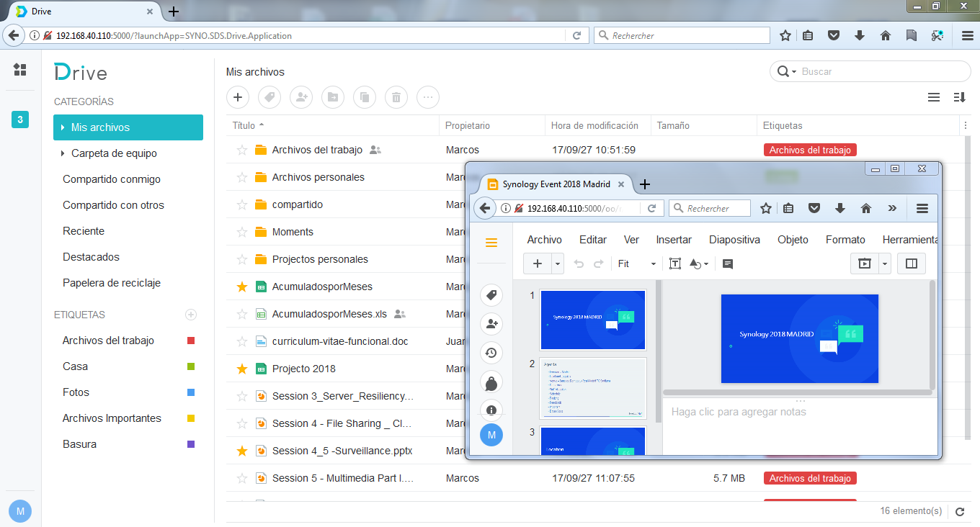Open Papelera de reciclaje
This screenshot has height=527, width=980.
pyautogui.click(x=112, y=283)
